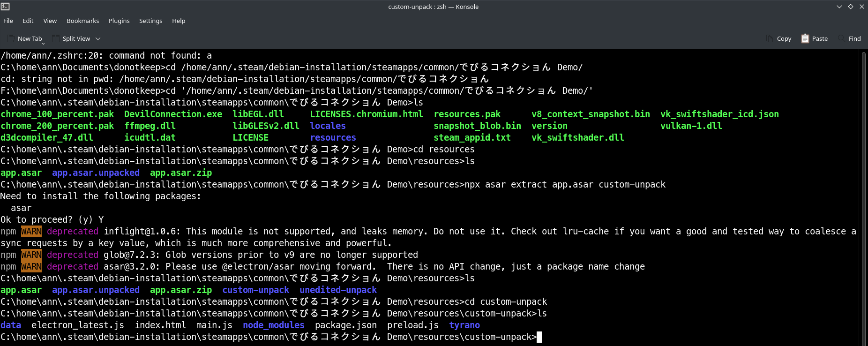Maximize the Konsole window

(x=850, y=7)
